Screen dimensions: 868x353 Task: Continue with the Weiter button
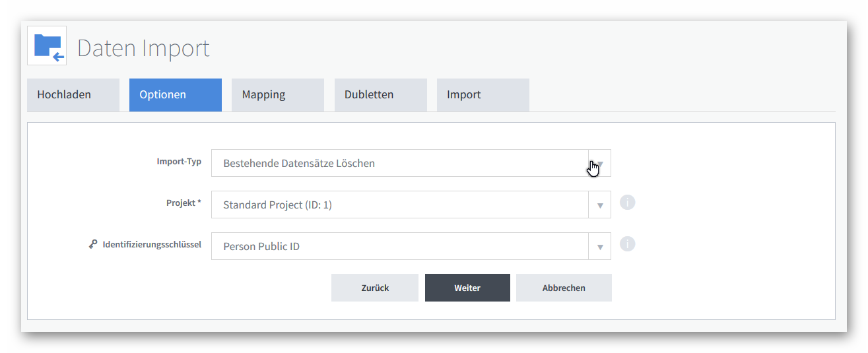pos(467,288)
